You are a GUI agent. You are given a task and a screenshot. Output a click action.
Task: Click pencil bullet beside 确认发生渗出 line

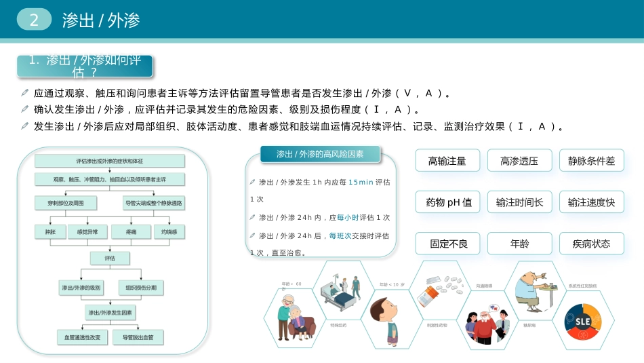point(24,109)
